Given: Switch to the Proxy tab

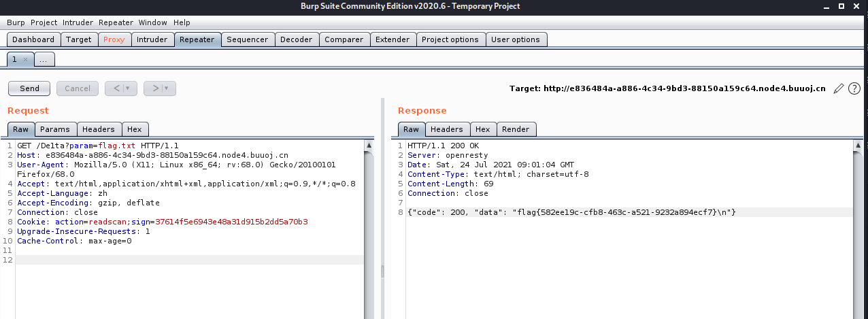Looking at the screenshot, I should click(x=114, y=39).
